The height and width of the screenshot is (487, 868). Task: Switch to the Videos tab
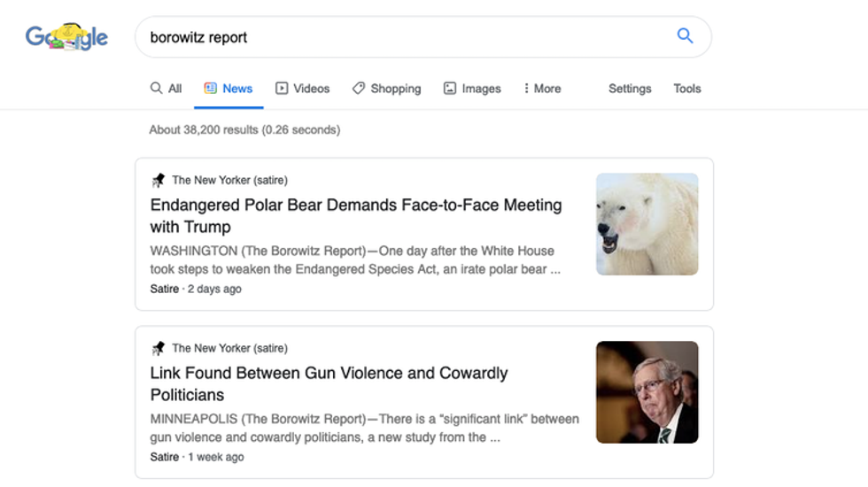point(302,89)
